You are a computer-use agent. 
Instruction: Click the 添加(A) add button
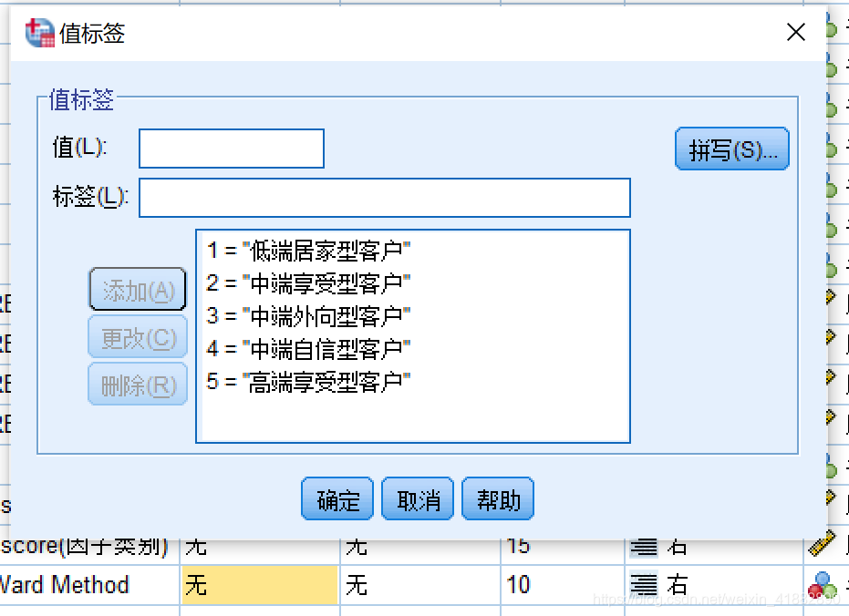pos(137,289)
